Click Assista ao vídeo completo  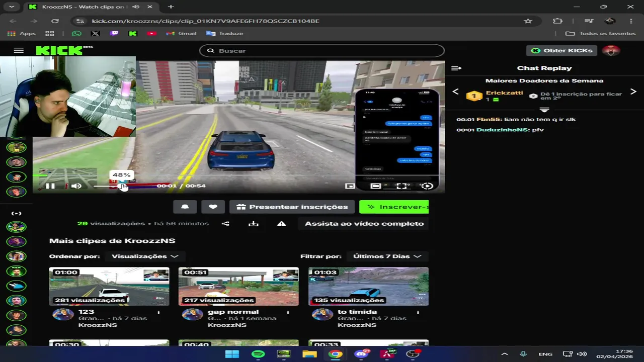[x=364, y=224]
